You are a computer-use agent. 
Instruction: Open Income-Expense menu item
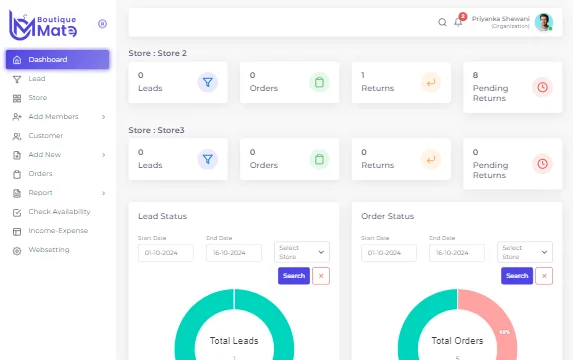58,231
